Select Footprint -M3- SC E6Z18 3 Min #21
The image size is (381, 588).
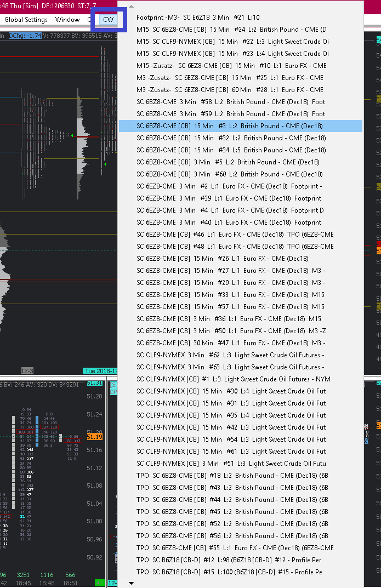coord(241,17)
